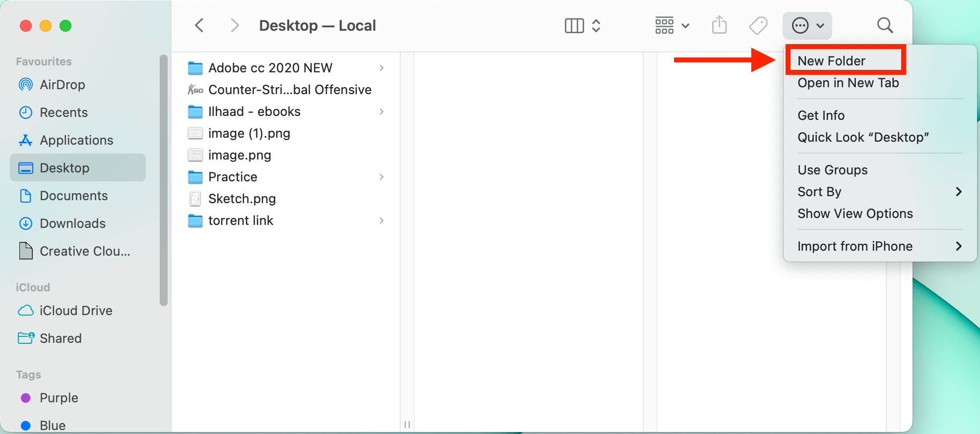This screenshot has height=434, width=980.
Task: Choose Show View Options
Action: [855, 214]
